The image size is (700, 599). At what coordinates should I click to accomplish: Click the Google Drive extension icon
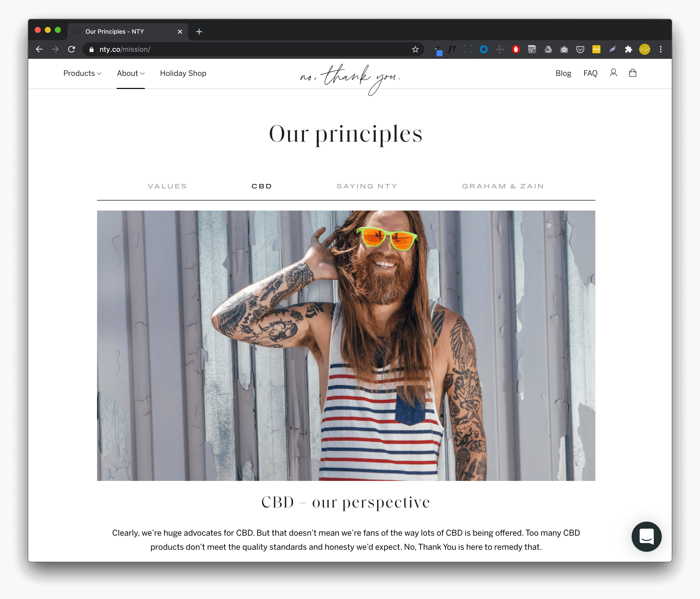click(548, 49)
